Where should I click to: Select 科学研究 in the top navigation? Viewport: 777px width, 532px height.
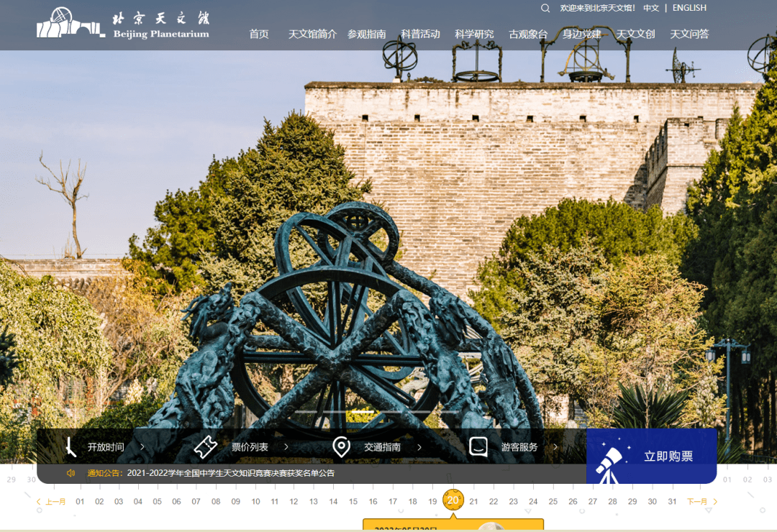pyautogui.click(x=474, y=34)
